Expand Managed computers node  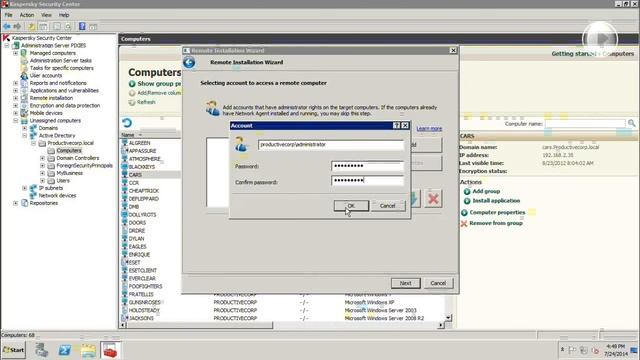pyautogui.click(x=16, y=53)
